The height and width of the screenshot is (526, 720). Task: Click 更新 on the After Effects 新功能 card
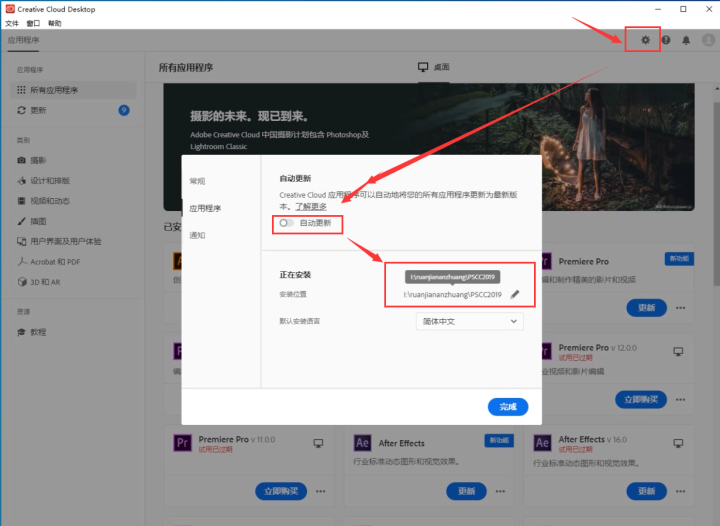(467, 491)
